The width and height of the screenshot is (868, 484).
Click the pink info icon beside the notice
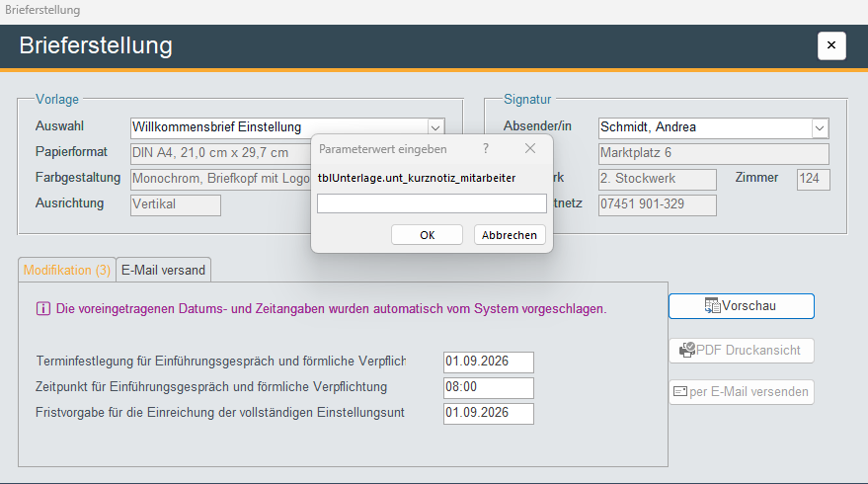pos(43,308)
